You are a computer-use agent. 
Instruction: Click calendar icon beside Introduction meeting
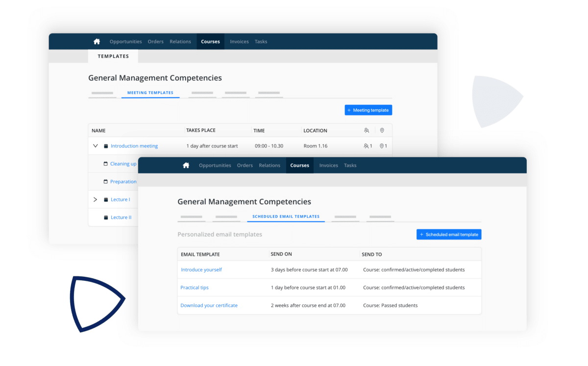coord(106,146)
